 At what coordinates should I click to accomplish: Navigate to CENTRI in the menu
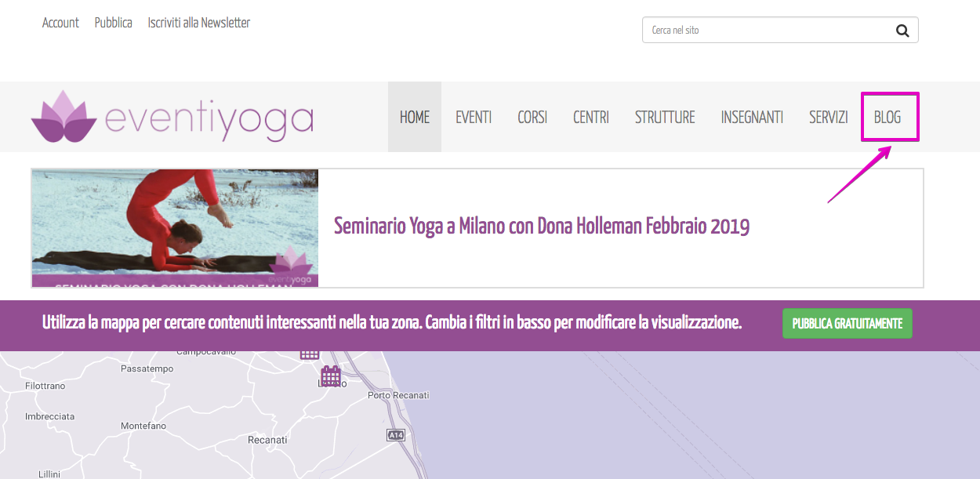(x=591, y=118)
